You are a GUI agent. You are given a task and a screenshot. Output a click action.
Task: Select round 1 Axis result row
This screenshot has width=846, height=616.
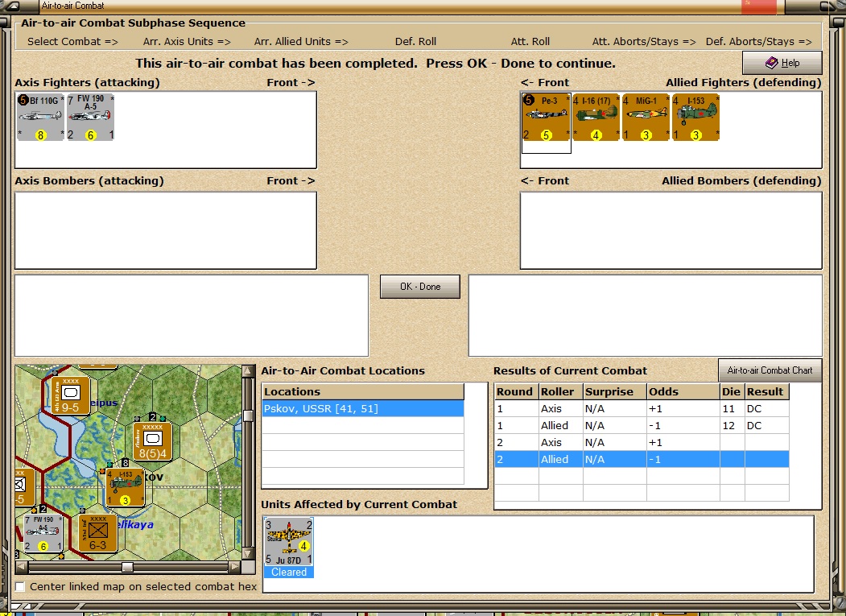[642, 409]
